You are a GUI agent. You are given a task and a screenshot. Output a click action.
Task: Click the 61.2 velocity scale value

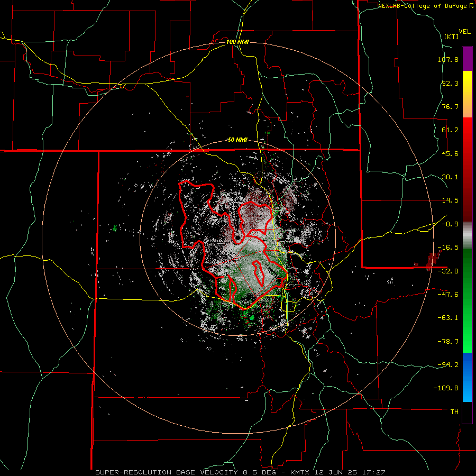click(450, 130)
